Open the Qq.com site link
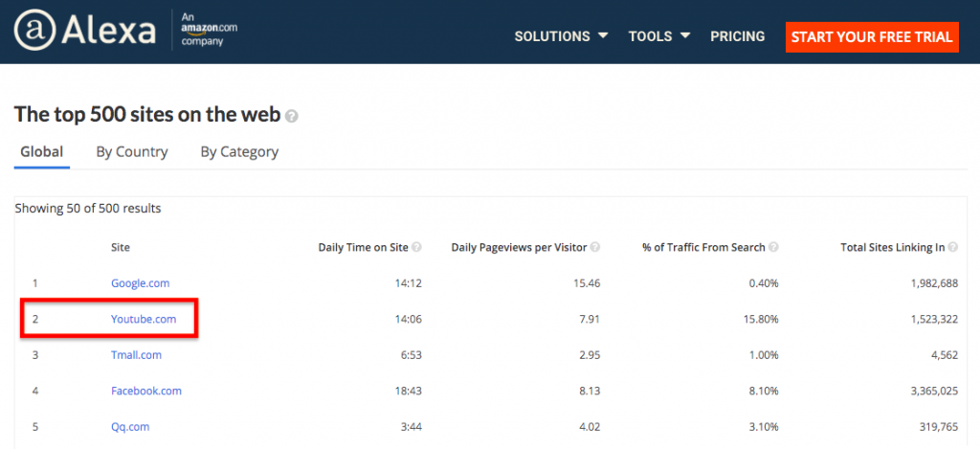This screenshot has height=449, width=980. 129,426
